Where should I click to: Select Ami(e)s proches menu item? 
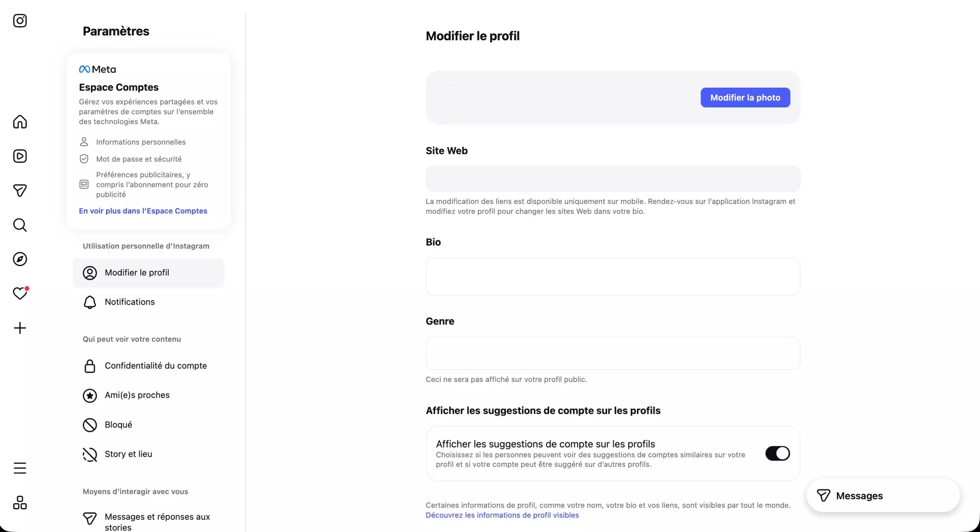[x=137, y=395]
